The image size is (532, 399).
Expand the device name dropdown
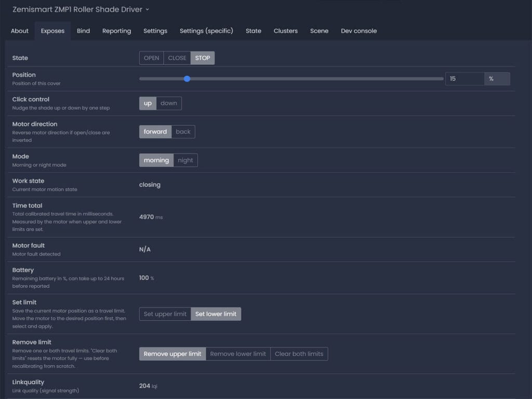(147, 9)
